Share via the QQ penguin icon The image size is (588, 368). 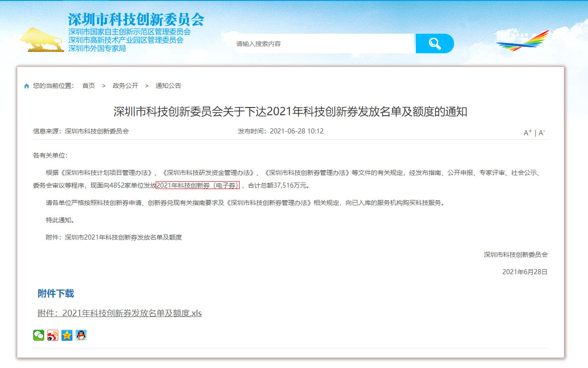[81, 335]
